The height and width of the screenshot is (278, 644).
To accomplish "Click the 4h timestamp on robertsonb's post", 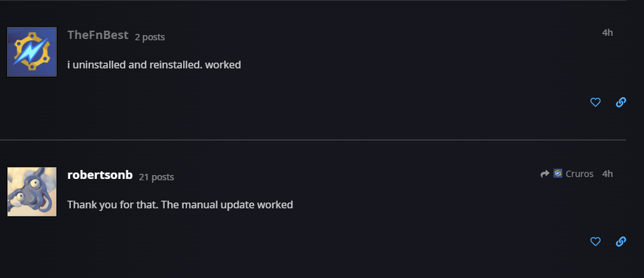I will 608,174.
